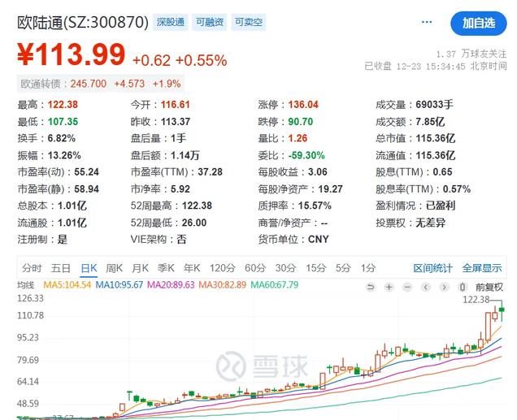Click the 委比 value -59.30%
The height and width of the screenshot is (420, 517).
(306, 155)
